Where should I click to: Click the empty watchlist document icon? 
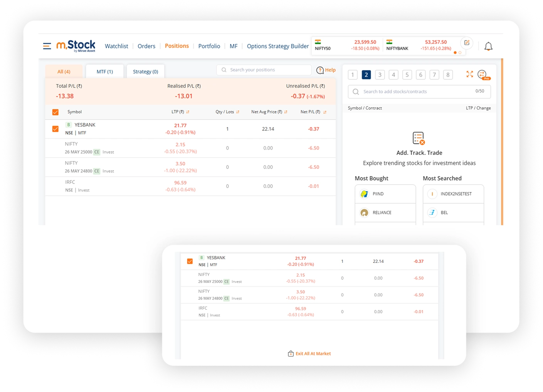[419, 138]
